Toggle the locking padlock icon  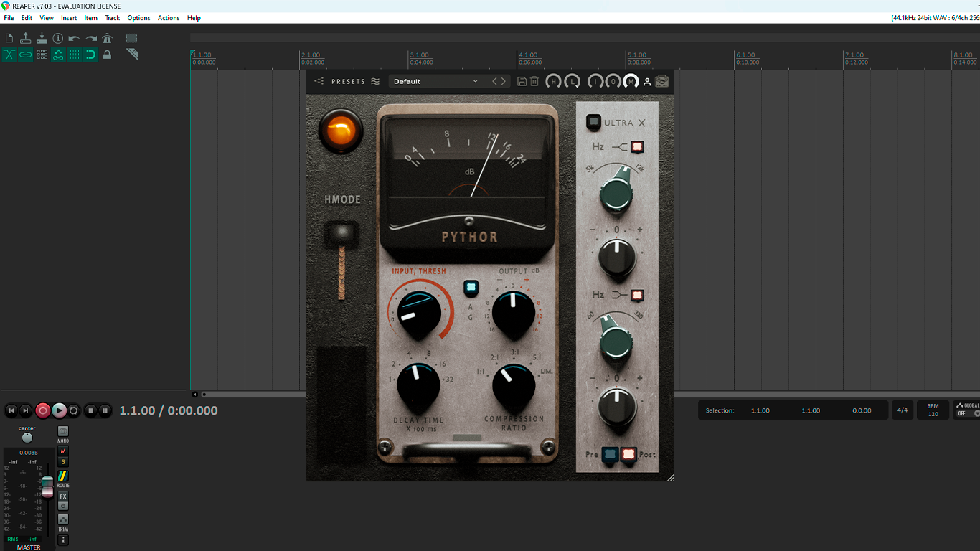[108, 55]
